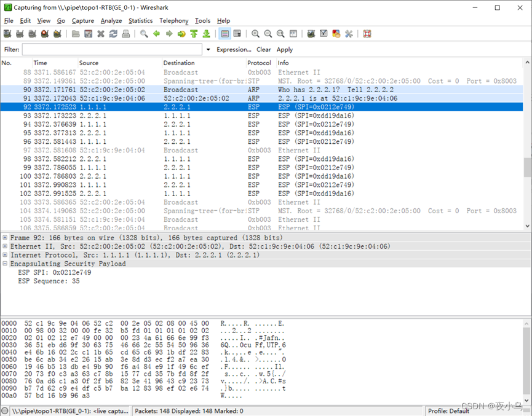Open preferences wrench icon
The height and width of the screenshot is (416, 532).
click(x=349, y=34)
